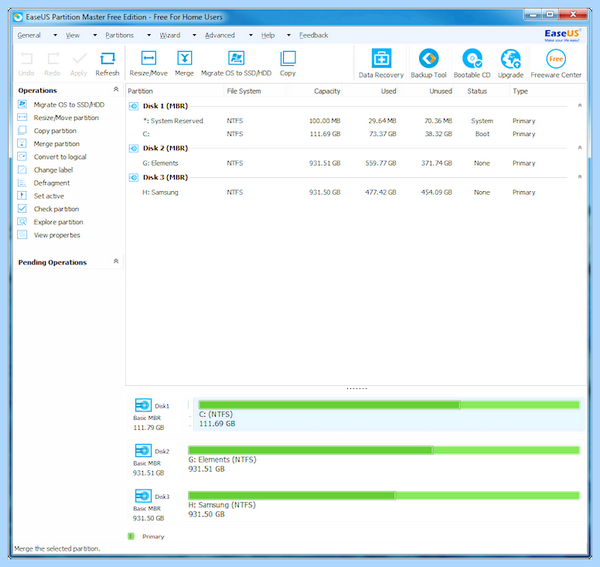Choose Change label operation
This screenshot has height=567, width=600.
pos(53,169)
